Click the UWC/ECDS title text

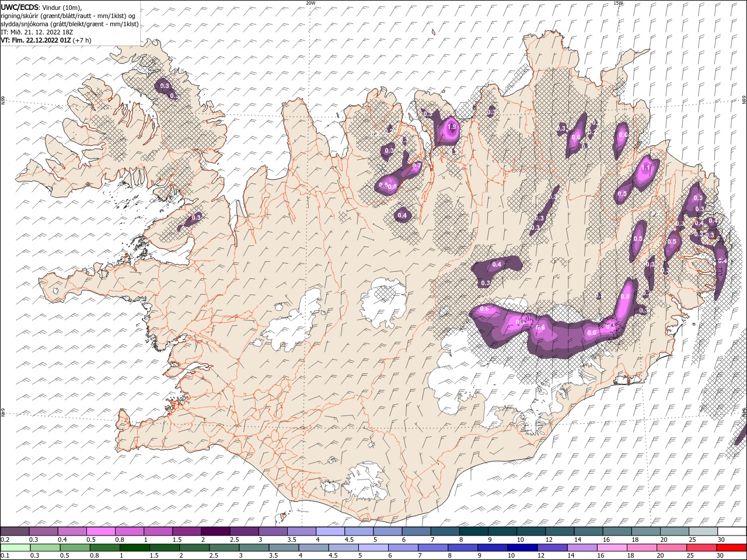click(x=20, y=7)
